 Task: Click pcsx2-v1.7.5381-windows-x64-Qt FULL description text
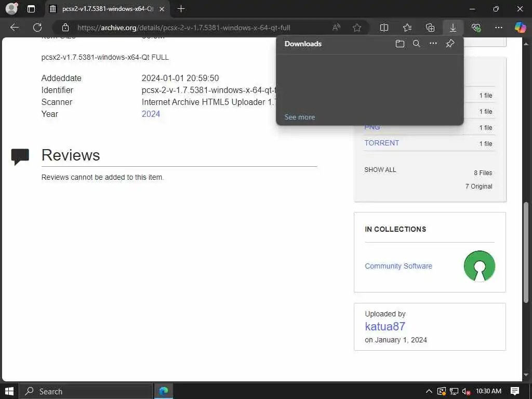[x=105, y=57]
